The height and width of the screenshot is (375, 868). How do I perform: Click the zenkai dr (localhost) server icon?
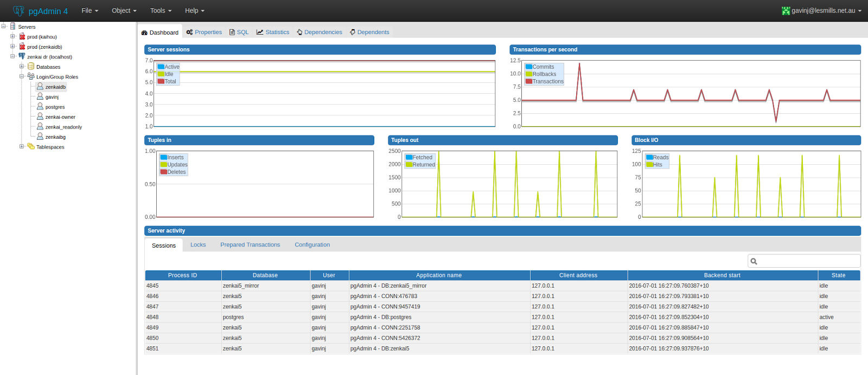(22, 56)
